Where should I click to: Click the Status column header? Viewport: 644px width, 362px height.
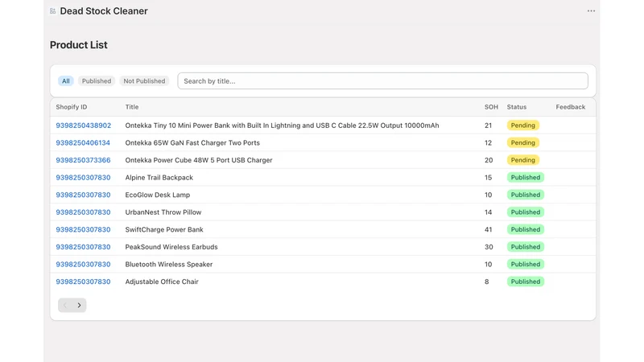(517, 107)
